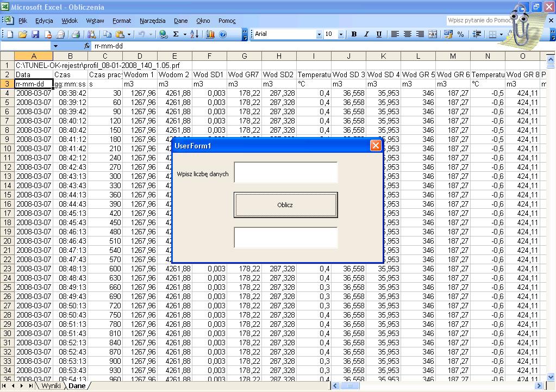The image size is (556, 392).
Task: Open the Name Box dropdown arrow
Action: (55, 46)
